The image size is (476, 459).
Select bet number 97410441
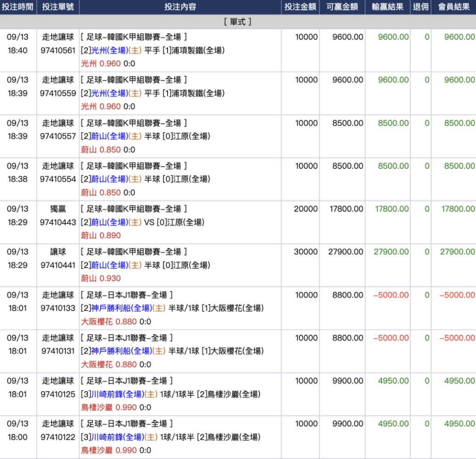[58, 265]
